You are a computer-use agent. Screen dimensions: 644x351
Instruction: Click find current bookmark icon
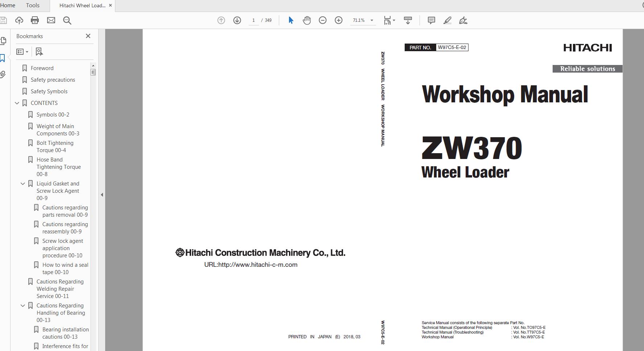coord(39,52)
